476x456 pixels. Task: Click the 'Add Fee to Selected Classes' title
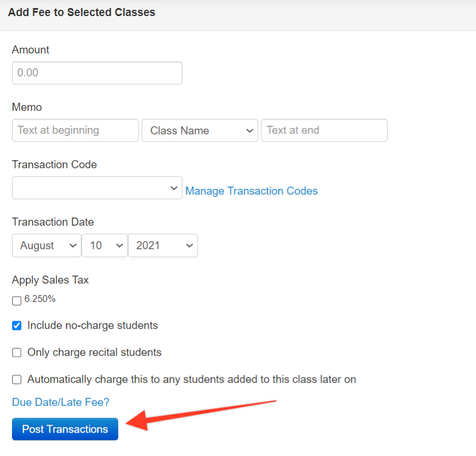pos(82,13)
